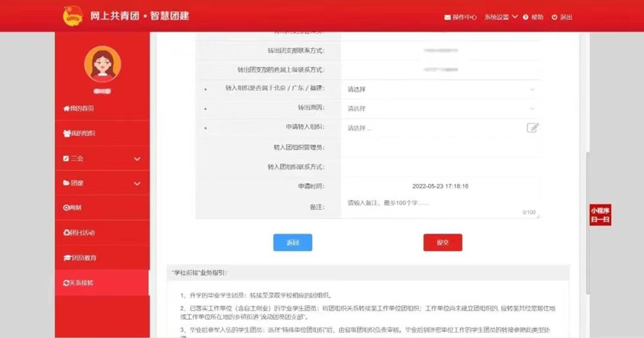Screen dimensions: 644x338
Task: Select 团员教育 in the sidebar menu
Action: 80,258
